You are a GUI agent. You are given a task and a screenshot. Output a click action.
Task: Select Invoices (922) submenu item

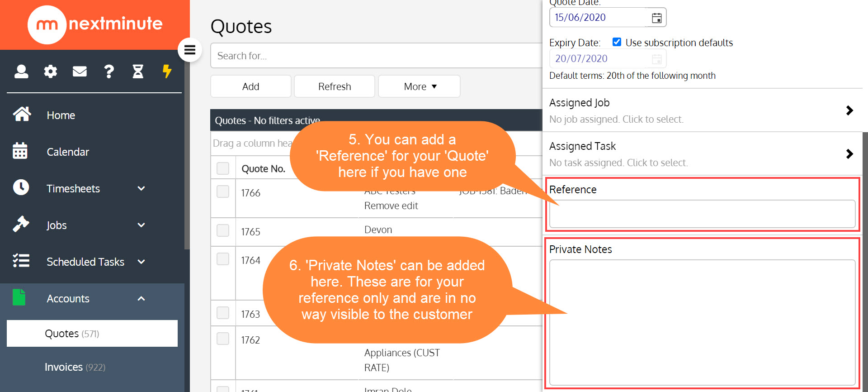[x=75, y=367]
